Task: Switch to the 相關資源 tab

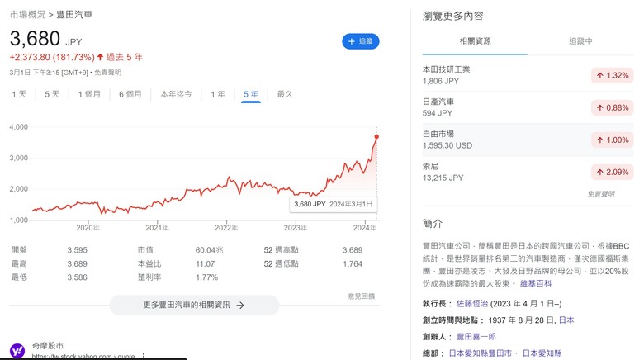Action: (x=475, y=41)
